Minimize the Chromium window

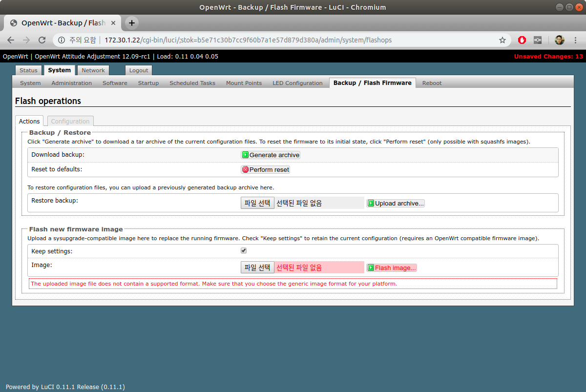pyautogui.click(x=560, y=7)
